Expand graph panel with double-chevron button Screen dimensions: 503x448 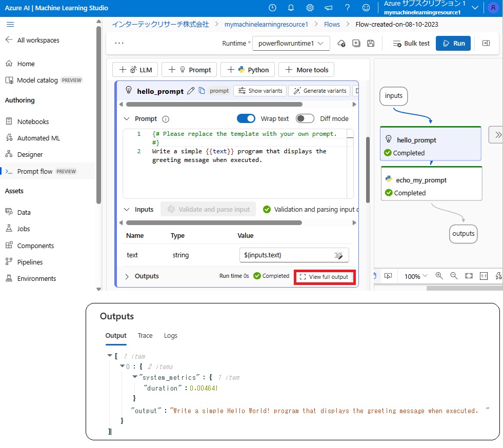(x=496, y=135)
